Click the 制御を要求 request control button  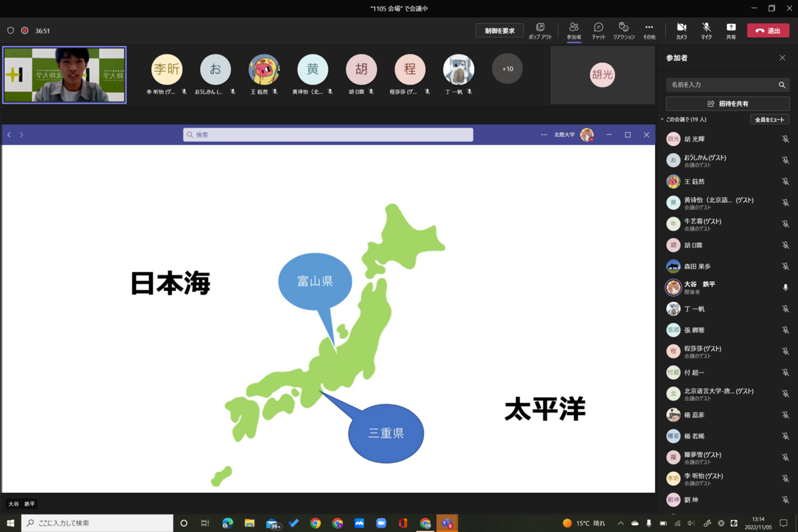[499, 31]
